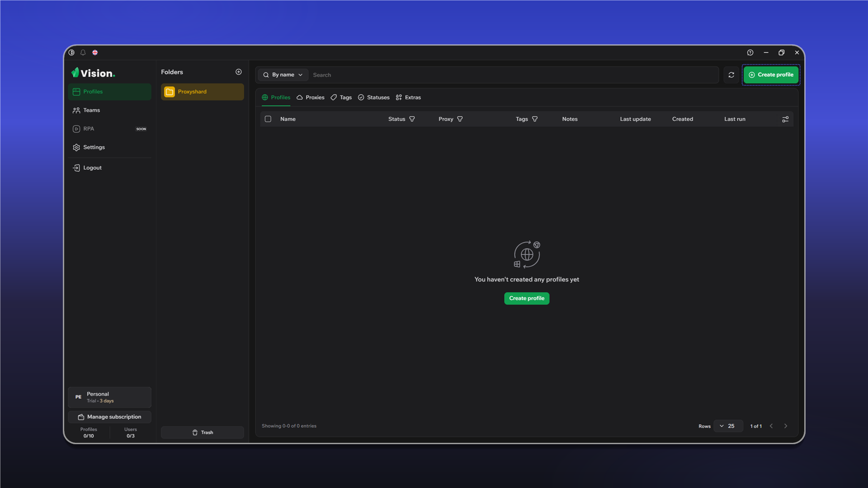Open Profiles in the sidebar
This screenshot has width=868, height=488.
click(109, 92)
